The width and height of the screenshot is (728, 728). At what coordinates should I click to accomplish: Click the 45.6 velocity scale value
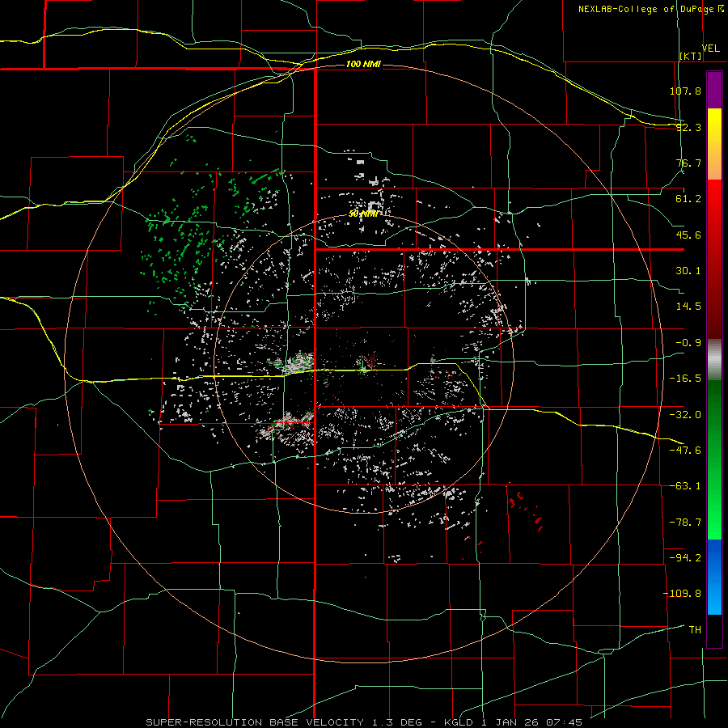(x=688, y=235)
